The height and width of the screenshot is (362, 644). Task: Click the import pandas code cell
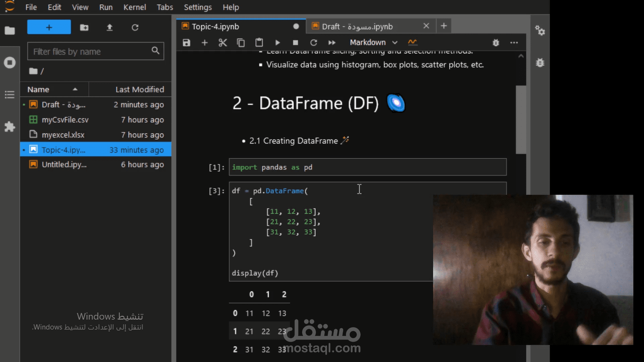(368, 167)
